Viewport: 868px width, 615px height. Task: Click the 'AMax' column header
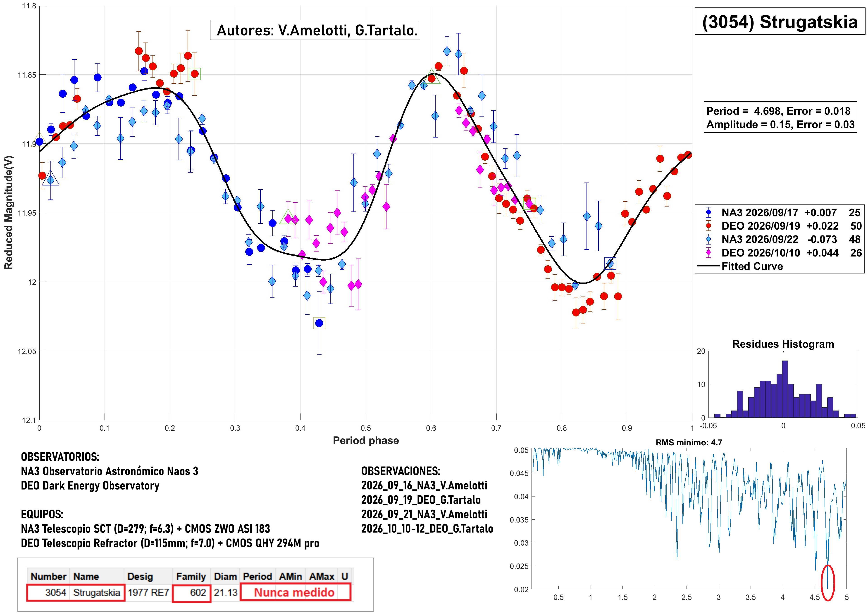click(x=321, y=576)
